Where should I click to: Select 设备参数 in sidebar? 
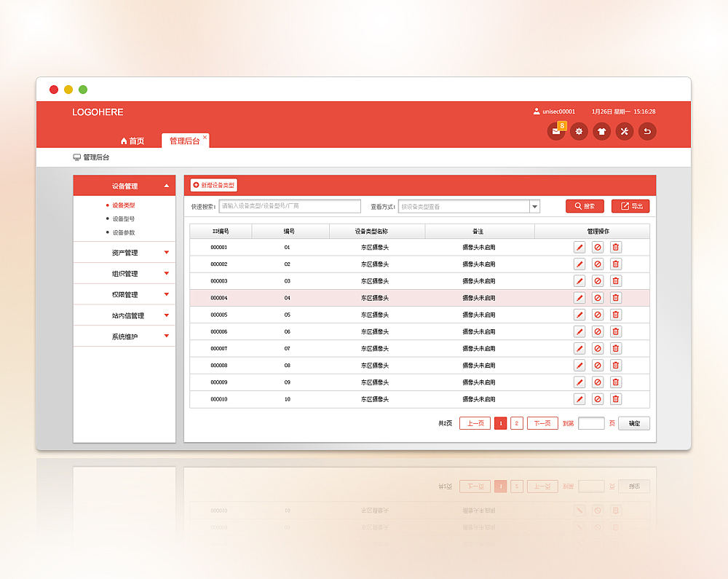coord(124,232)
